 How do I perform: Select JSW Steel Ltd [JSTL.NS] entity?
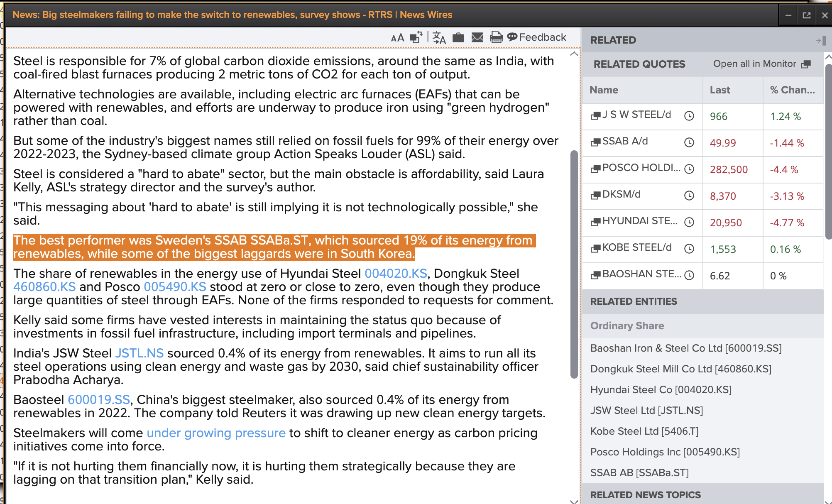(x=646, y=411)
